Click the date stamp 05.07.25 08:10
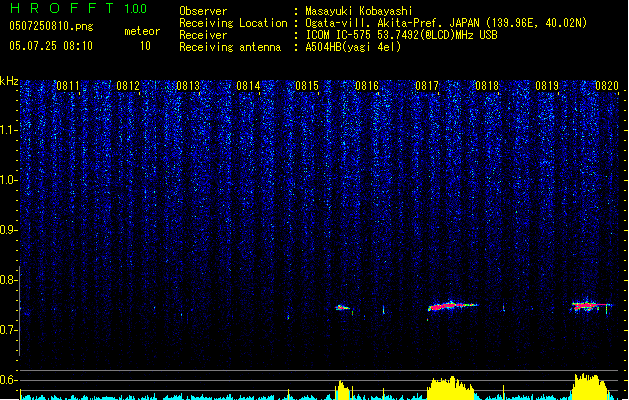 (51, 46)
